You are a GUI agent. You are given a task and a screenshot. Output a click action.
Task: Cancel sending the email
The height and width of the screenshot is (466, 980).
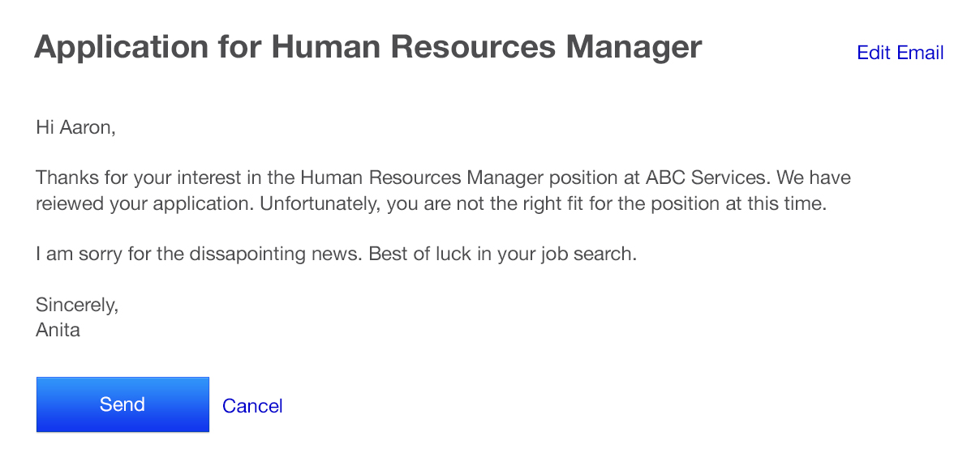pos(252,406)
